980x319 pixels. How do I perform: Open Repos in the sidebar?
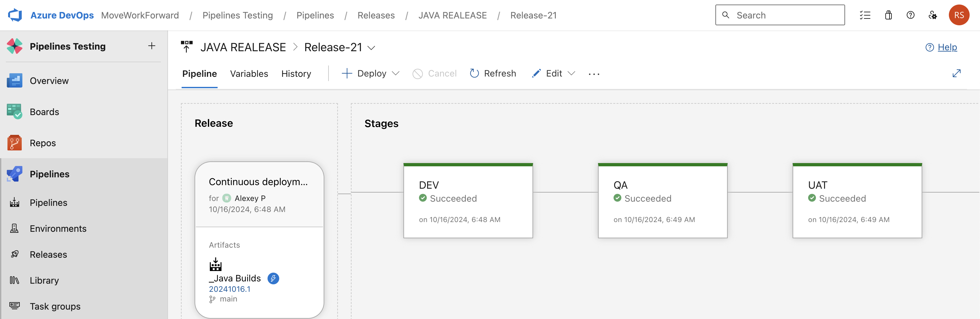tap(42, 143)
